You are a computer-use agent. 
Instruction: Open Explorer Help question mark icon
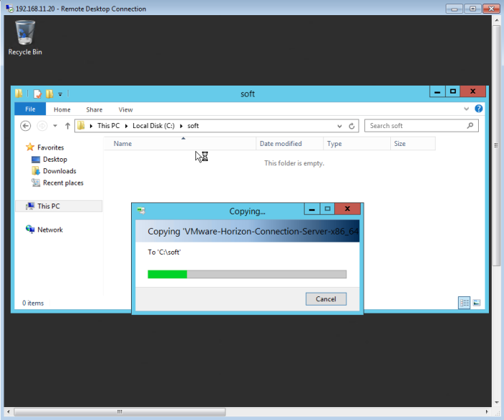tap(478, 109)
